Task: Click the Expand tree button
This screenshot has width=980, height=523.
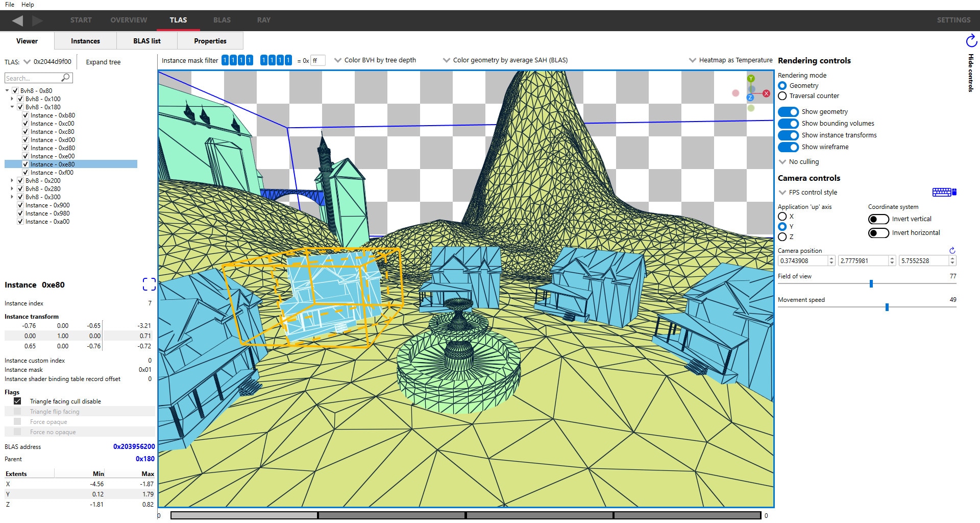Action: [x=103, y=62]
